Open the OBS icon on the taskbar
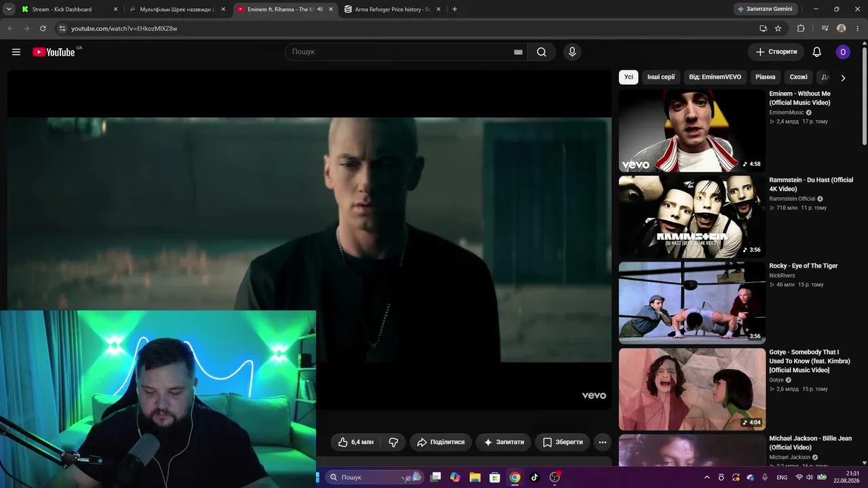868x488 pixels. pyautogui.click(x=555, y=477)
